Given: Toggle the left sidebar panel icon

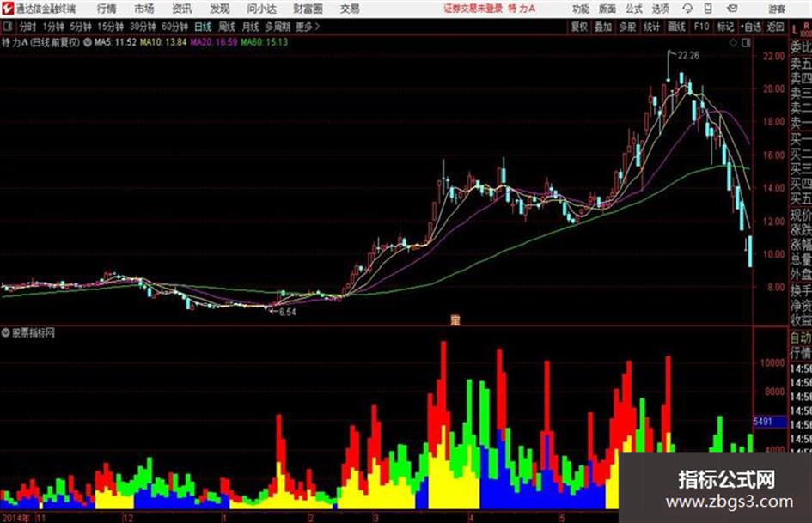Looking at the screenshot, I should [7, 27].
